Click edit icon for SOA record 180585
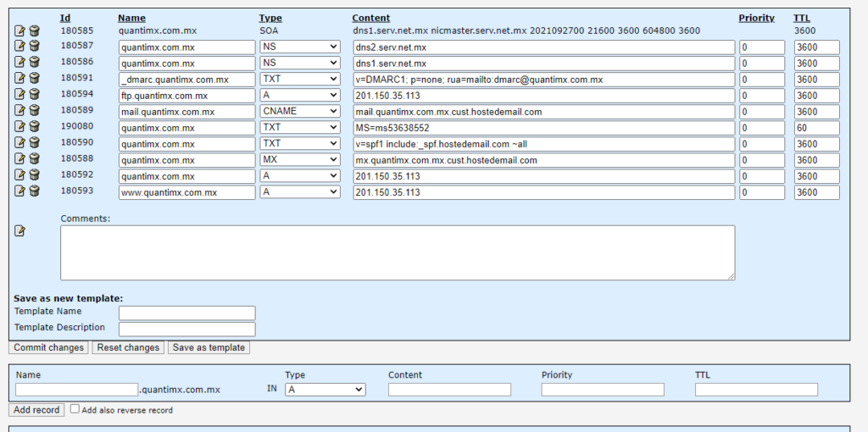Screen dimensions: 868x432 (19, 31)
